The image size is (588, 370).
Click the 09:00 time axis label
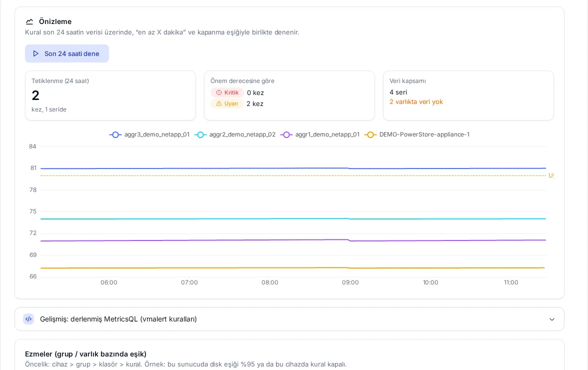(350, 282)
